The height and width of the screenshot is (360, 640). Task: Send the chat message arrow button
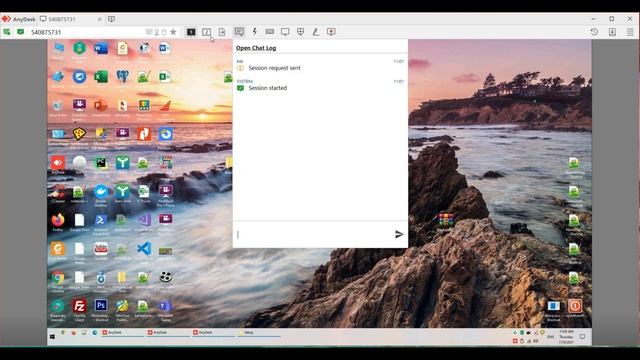399,234
